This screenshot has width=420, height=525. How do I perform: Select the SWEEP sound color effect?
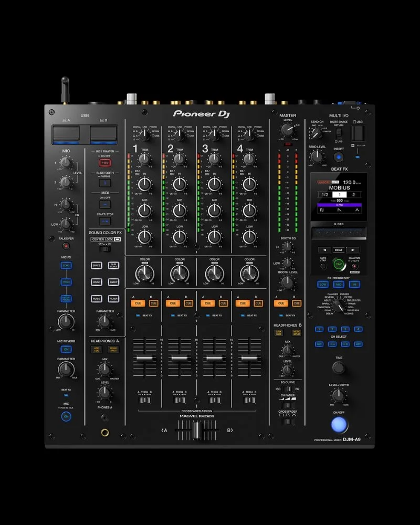tap(113, 282)
